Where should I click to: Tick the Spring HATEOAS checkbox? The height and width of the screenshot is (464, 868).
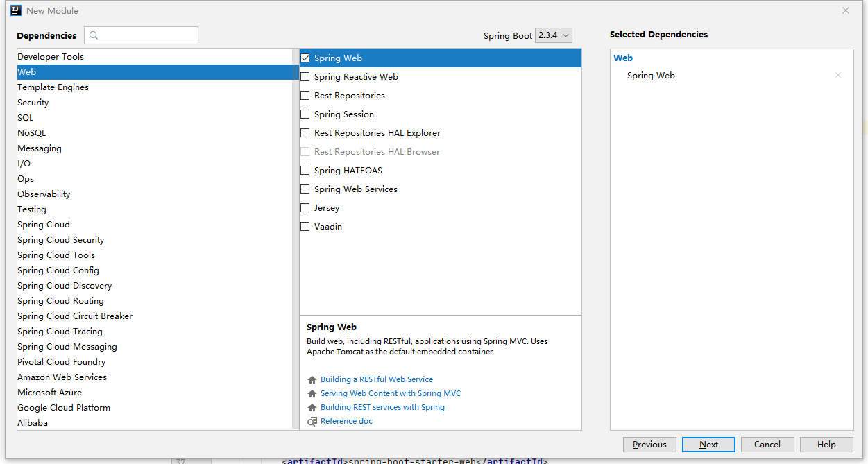pos(305,171)
